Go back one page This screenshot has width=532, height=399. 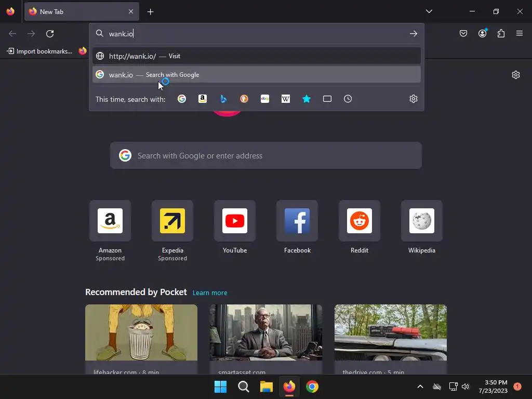tap(12, 34)
